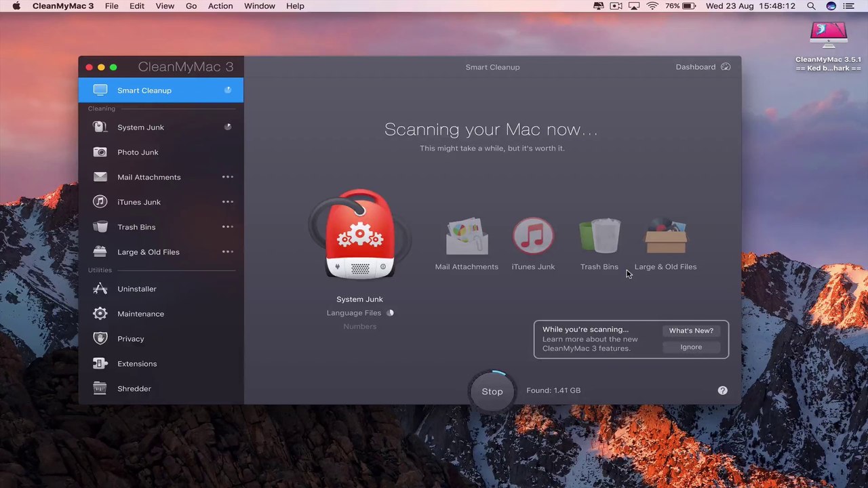Open Trash Bins icon in sidebar
This screenshot has width=868, height=488.
tap(100, 227)
